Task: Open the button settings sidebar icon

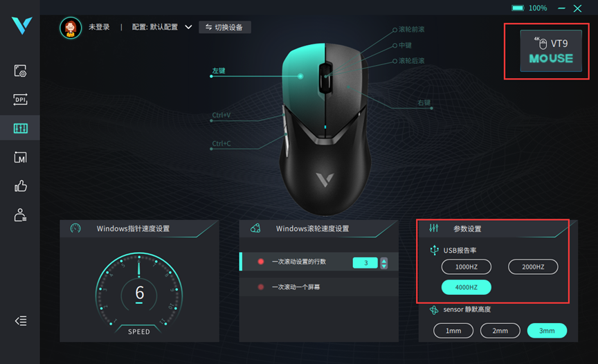Action: (20, 71)
